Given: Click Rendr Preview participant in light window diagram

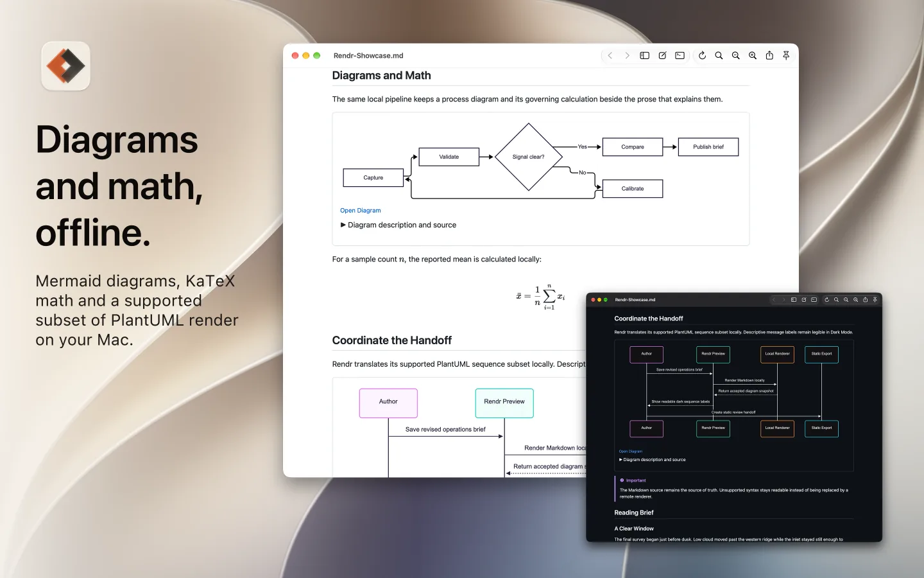Looking at the screenshot, I should pos(504,403).
